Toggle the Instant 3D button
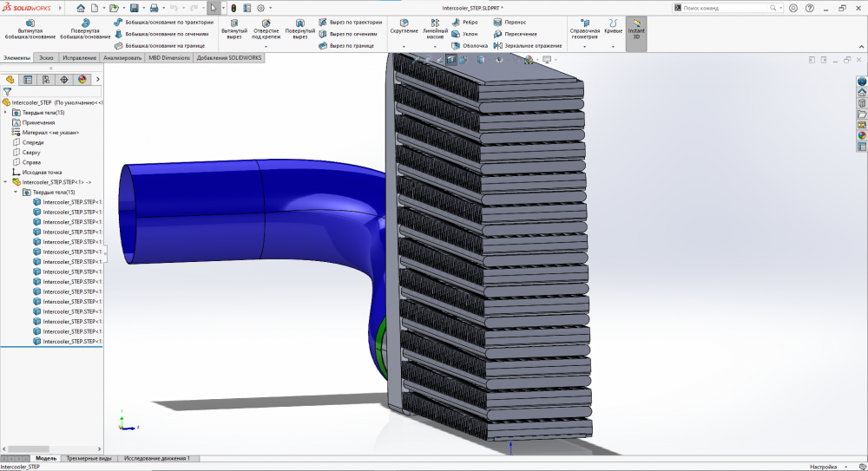The height and width of the screenshot is (471, 868). [x=636, y=29]
